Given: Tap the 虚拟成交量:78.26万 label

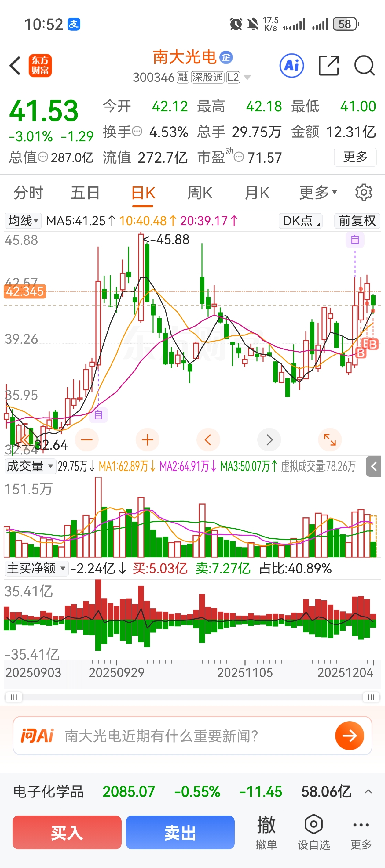Looking at the screenshot, I should coord(318,466).
